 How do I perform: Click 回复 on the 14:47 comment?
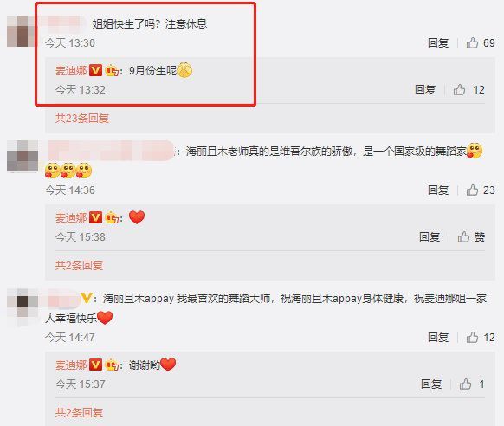tap(438, 337)
